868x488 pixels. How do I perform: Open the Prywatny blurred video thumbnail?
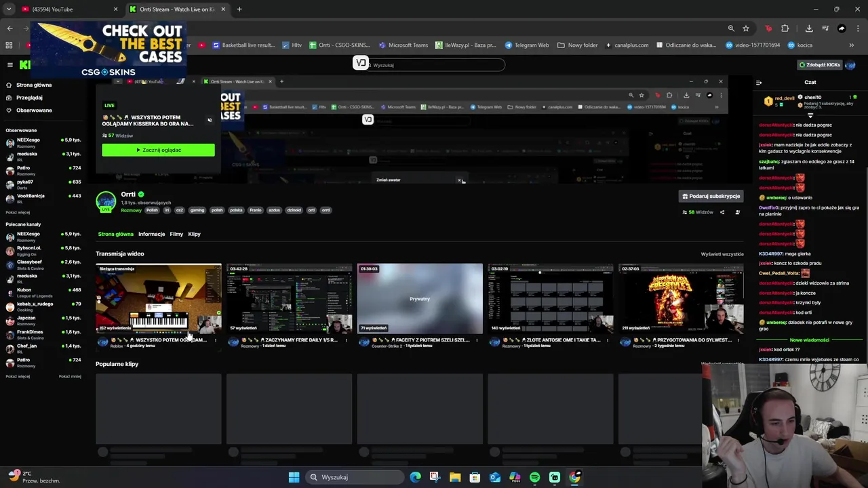420,299
